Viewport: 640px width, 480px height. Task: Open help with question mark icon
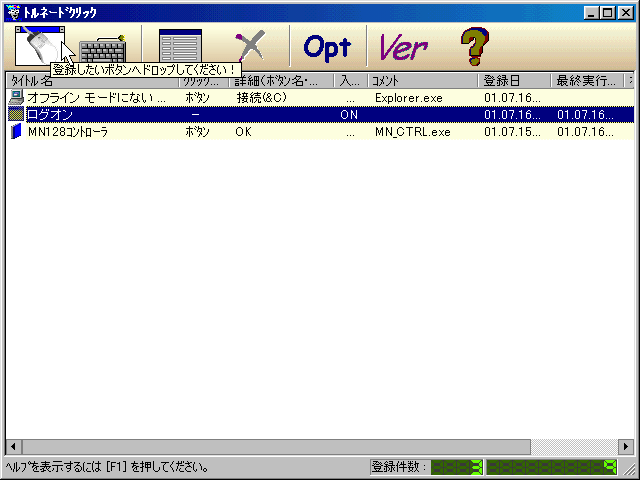click(474, 47)
